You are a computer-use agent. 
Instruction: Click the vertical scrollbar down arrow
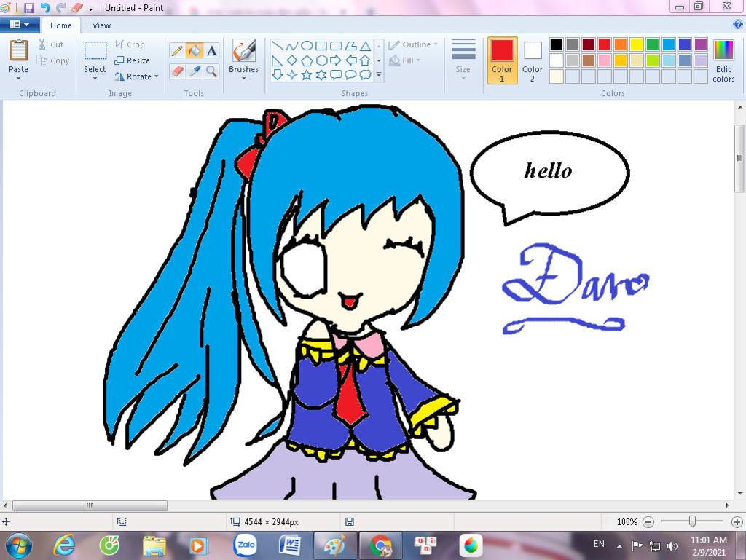coord(740,493)
